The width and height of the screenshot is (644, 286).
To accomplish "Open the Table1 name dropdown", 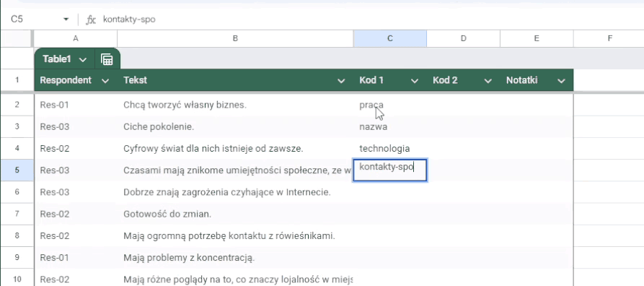I will click(x=83, y=60).
